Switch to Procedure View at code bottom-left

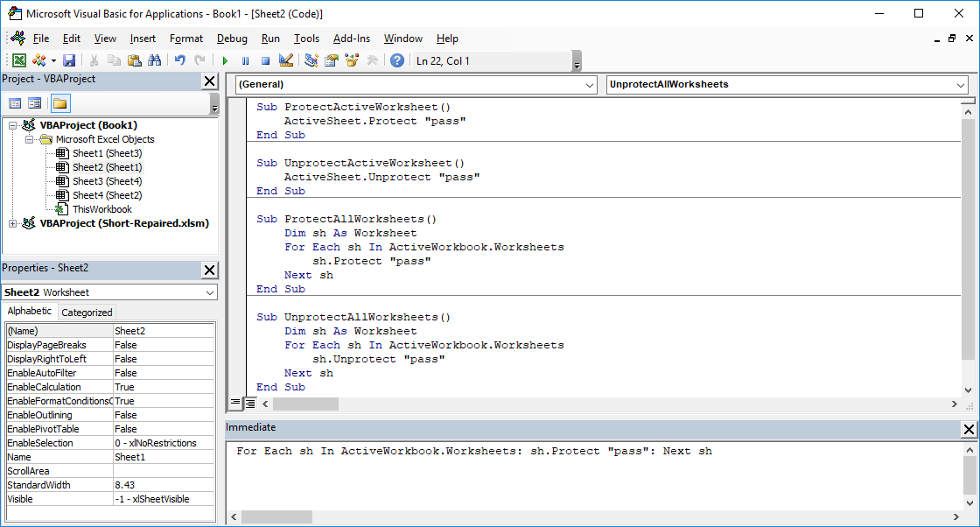point(234,403)
